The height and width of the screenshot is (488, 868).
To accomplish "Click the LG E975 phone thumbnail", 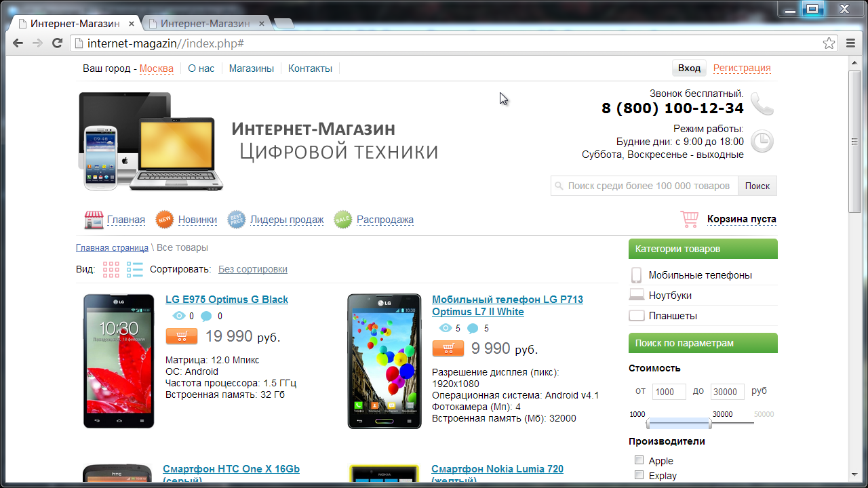I will pos(119,361).
